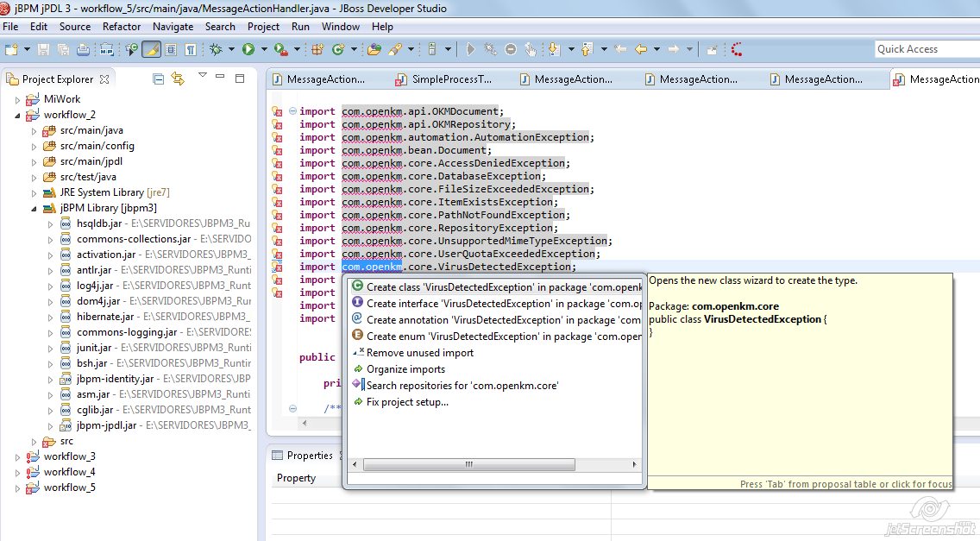
Task: Toggle Link with Editor in Project Explorer
Action: coord(178,79)
